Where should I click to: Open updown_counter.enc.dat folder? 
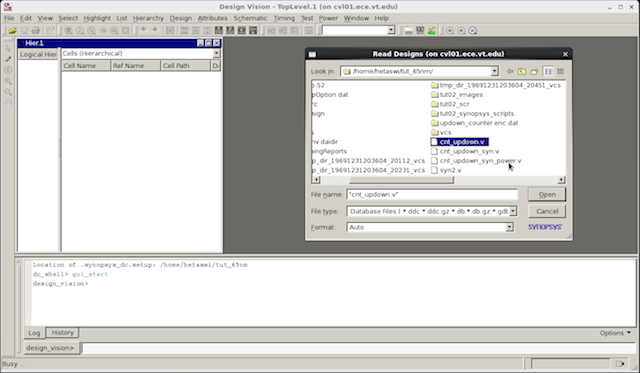point(475,123)
